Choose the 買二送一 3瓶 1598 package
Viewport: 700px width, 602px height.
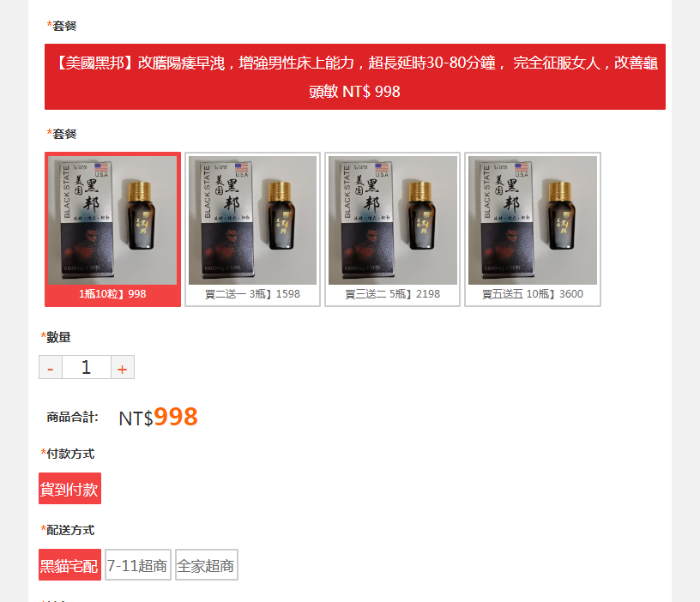[x=253, y=229]
